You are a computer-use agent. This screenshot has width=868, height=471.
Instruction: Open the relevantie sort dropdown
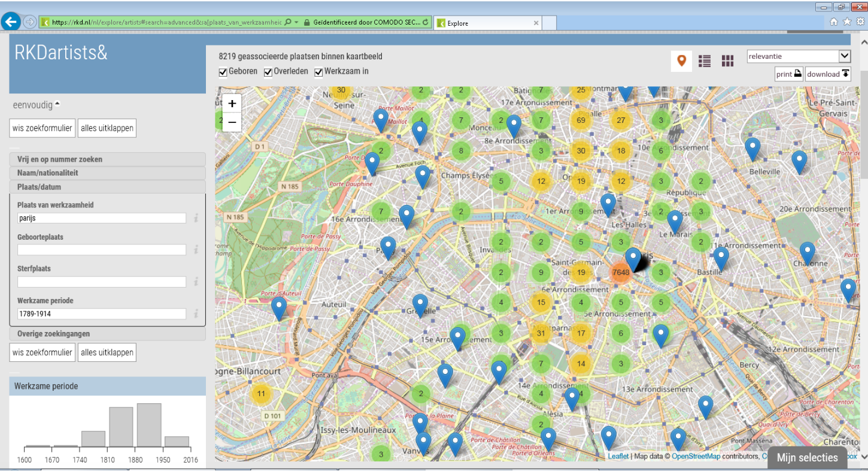799,56
